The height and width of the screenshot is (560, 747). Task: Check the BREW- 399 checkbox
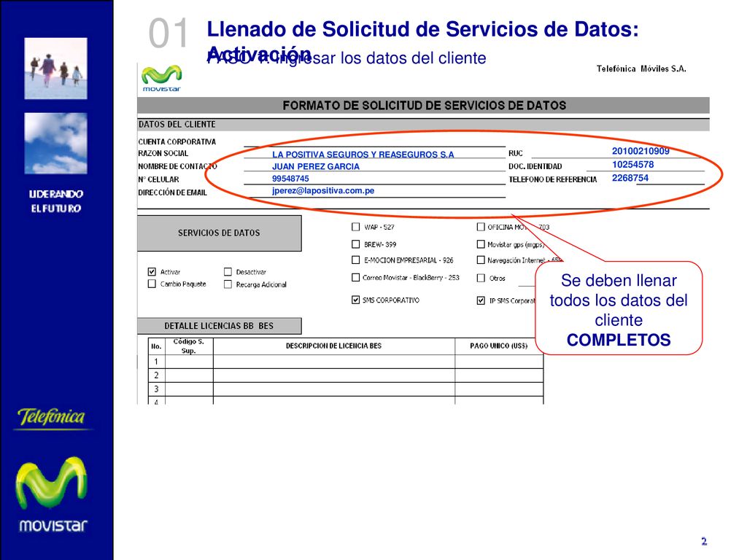tap(355, 244)
